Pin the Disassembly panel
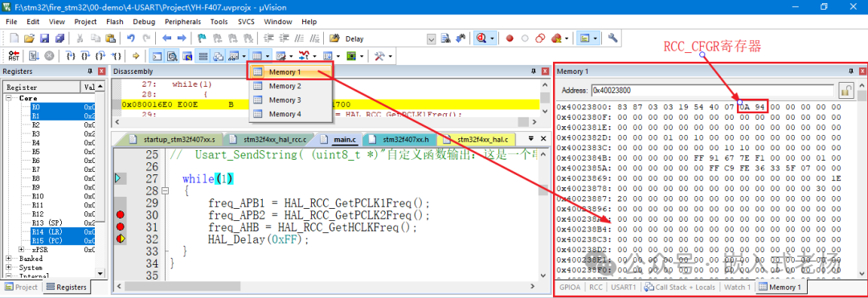This screenshot has height=298, width=868. (x=534, y=71)
